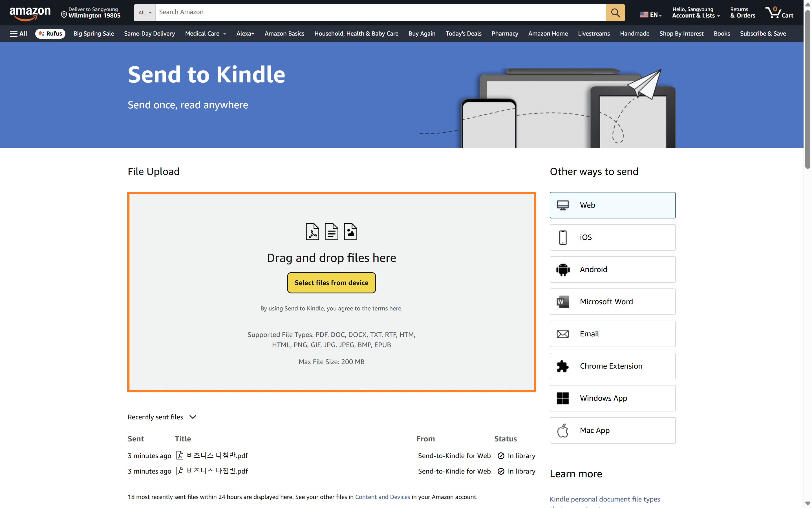The width and height of the screenshot is (812, 508).
Task: Click the image file icon in drop zone
Action: tap(350, 231)
